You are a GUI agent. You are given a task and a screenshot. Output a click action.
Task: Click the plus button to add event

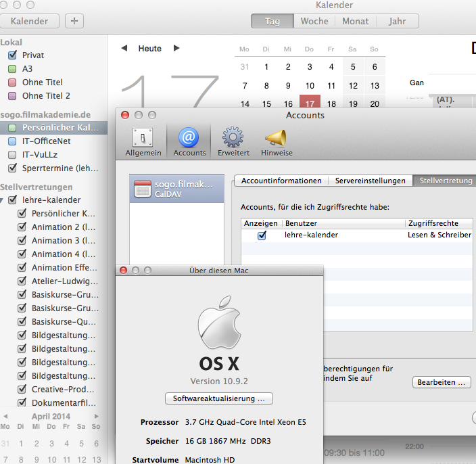coord(74,21)
